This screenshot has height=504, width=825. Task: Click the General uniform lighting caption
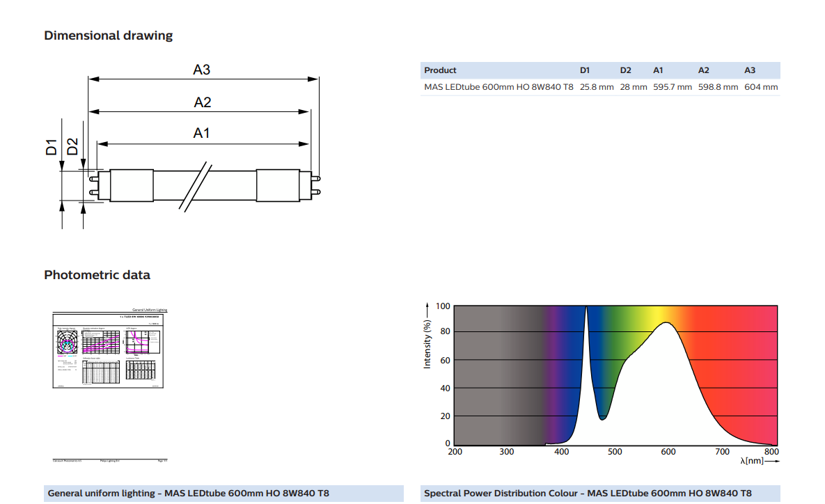pyautogui.click(x=188, y=494)
